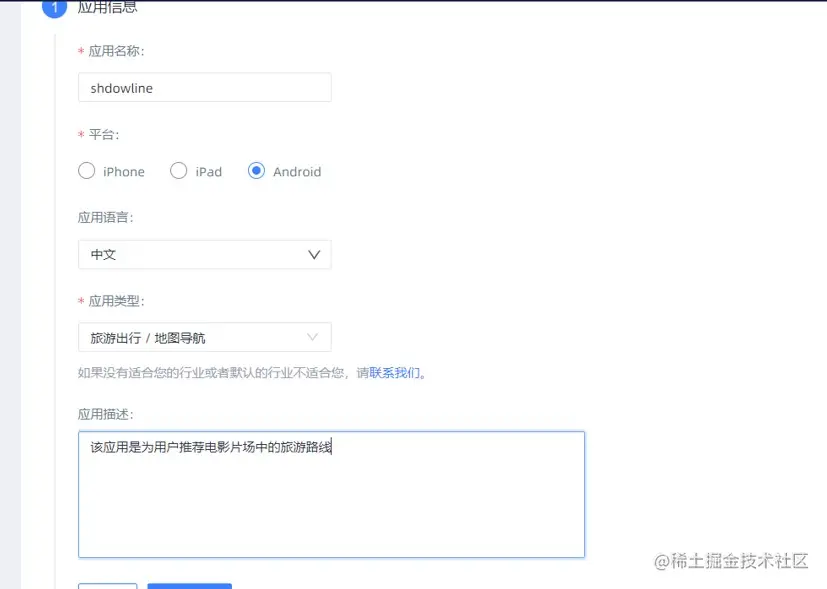Select the iPad platform radio button
The width and height of the screenshot is (827, 589).
tap(178, 171)
